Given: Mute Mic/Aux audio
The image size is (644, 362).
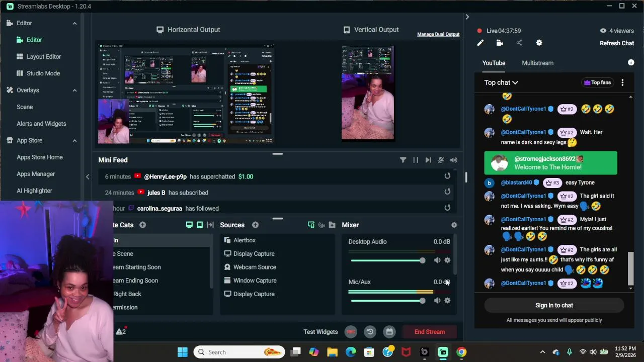Looking at the screenshot, I should click(437, 301).
